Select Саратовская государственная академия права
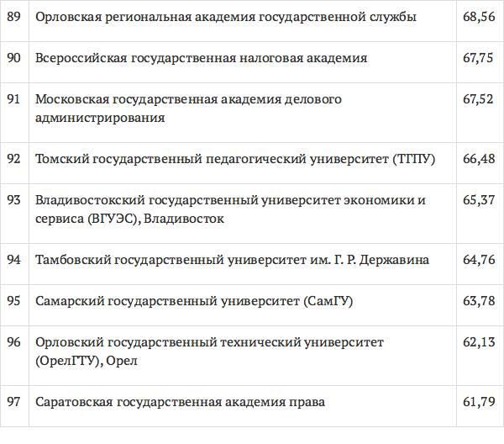The height and width of the screenshot is (444, 504). click(x=180, y=403)
